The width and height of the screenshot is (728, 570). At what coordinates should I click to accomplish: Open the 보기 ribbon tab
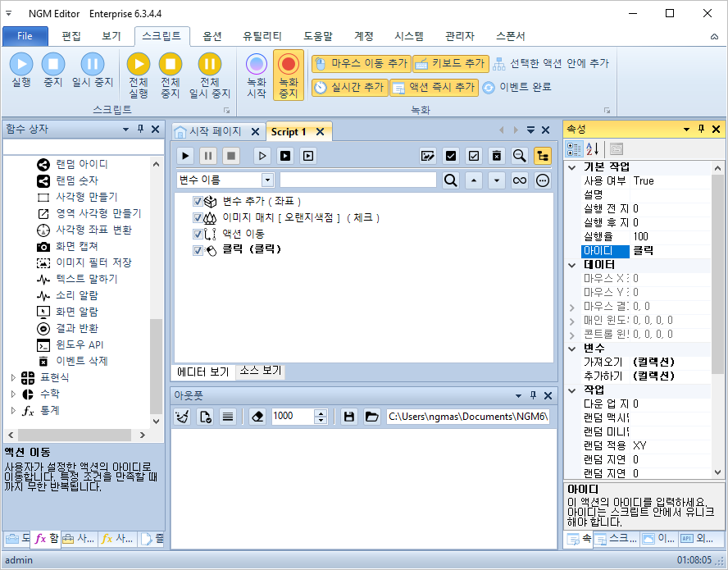[111, 36]
